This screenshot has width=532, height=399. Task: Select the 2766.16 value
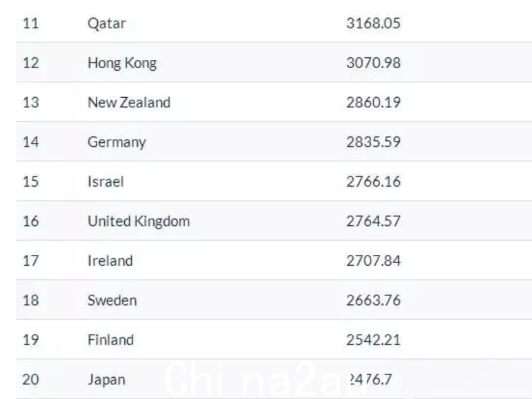(373, 181)
